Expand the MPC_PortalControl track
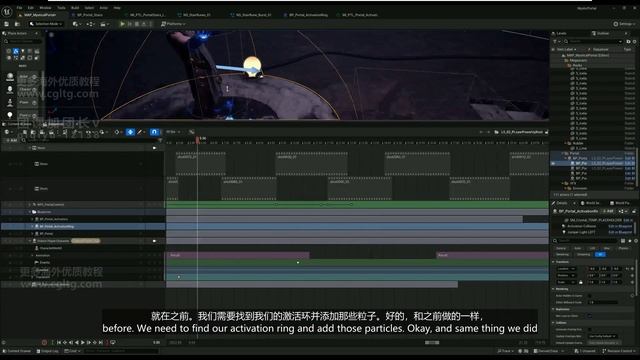The image size is (640, 360). [x=30, y=204]
